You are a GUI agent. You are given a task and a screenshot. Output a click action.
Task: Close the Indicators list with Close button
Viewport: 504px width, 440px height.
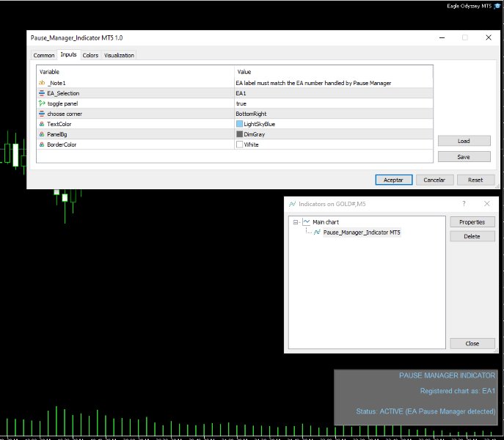[x=472, y=344]
